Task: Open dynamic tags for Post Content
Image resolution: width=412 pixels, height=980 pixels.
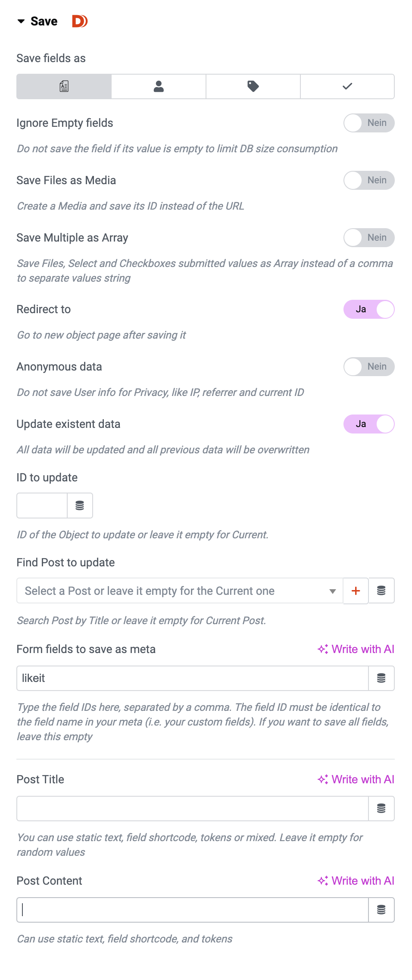Action: 381,910
